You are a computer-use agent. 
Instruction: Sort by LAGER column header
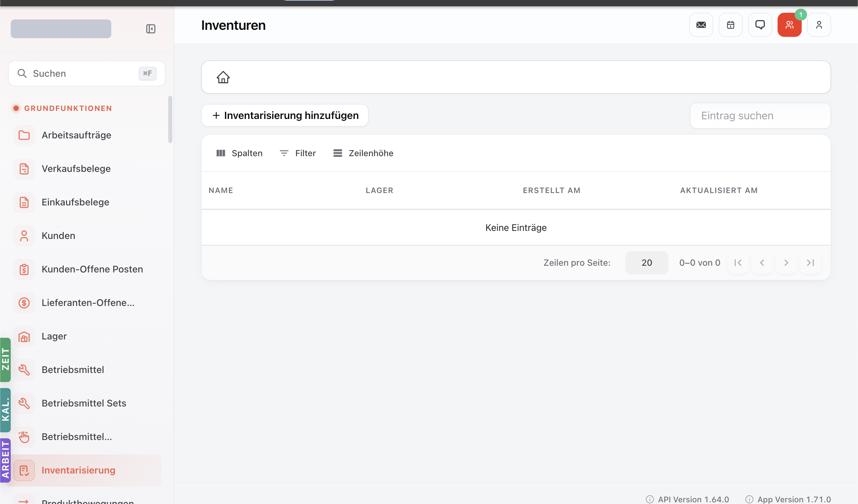click(x=379, y=190)
